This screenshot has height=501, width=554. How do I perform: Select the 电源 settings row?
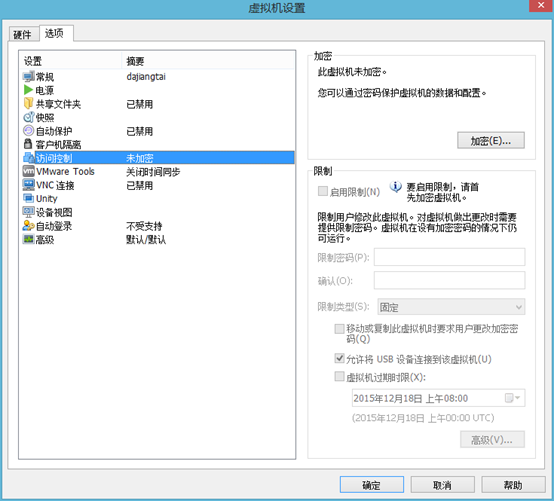pos(158,90)
